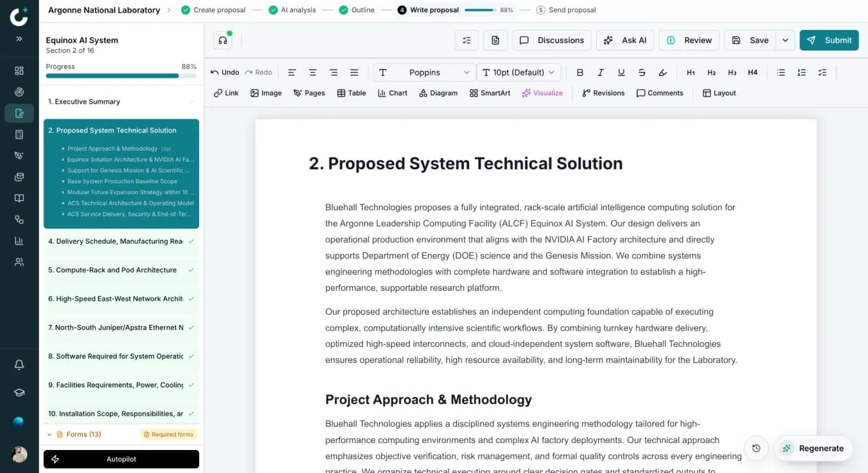Screen dimensions: 868x473
Task: Open the document page icon button
Action: point(495,40)
